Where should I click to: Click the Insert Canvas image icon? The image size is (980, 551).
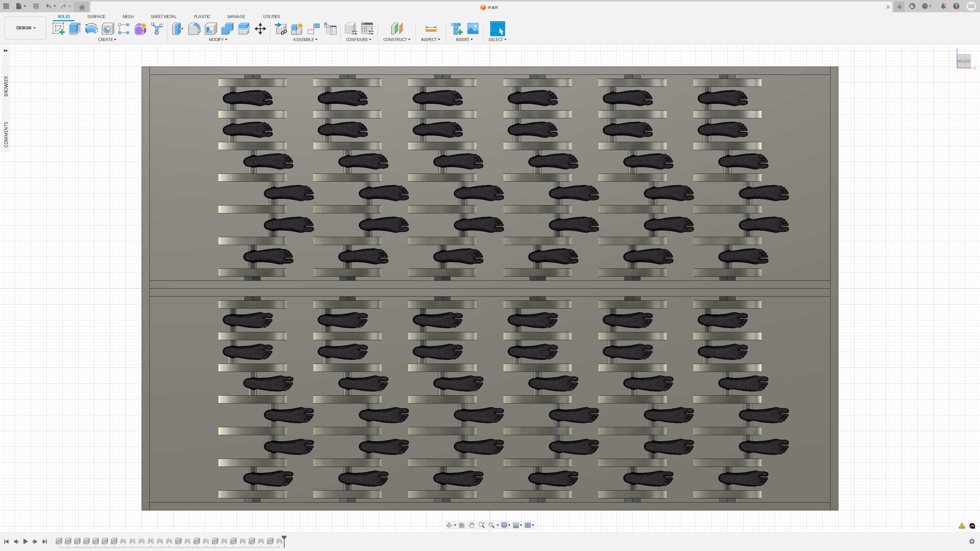[473, 29]
